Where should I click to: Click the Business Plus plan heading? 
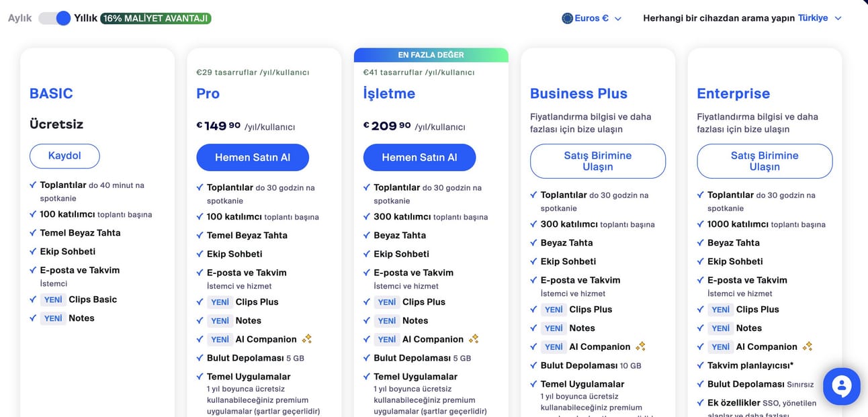click(x=578, y=93)
